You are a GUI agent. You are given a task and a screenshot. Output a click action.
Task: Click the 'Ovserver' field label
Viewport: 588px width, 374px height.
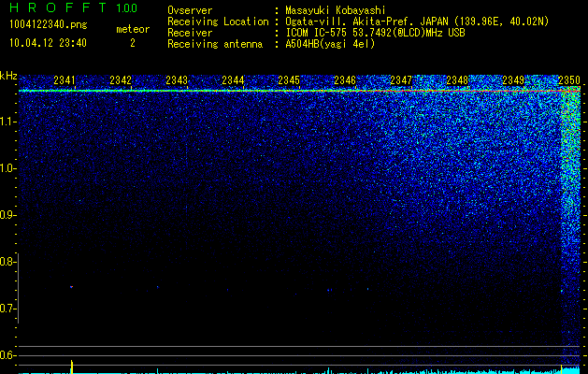190,10
